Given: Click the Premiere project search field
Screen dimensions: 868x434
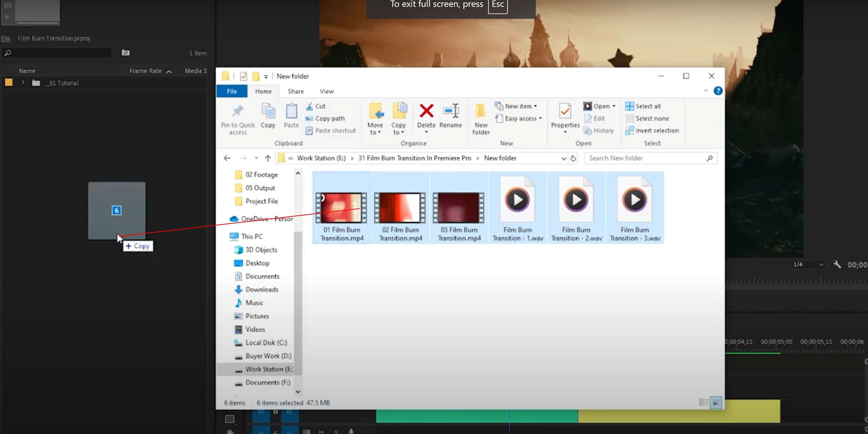Looking at the screenshot, I should [x=57, y=53].
